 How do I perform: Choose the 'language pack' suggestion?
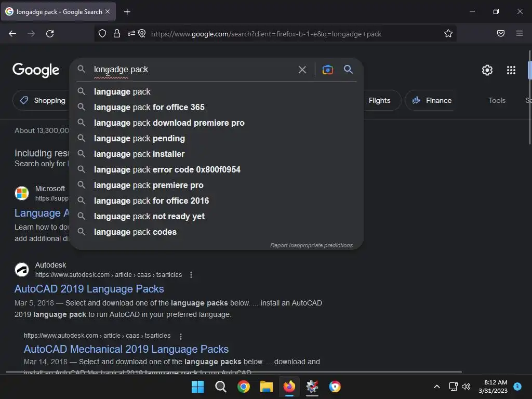coord(216,91)
